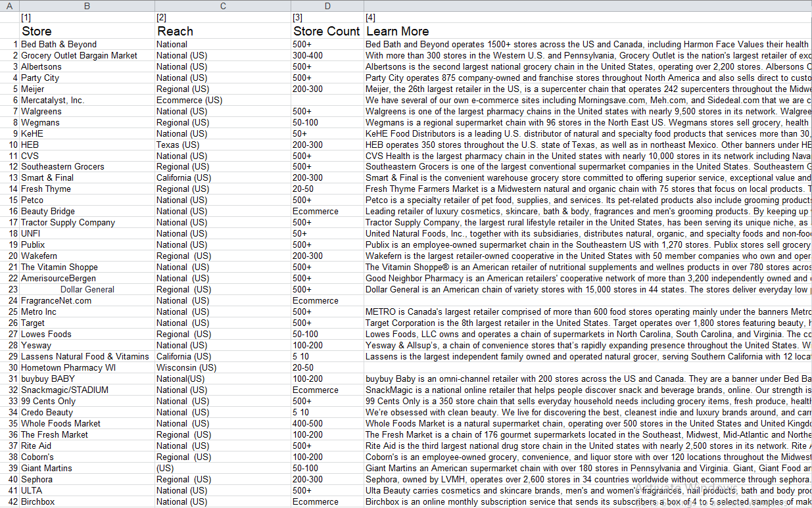The image size is (812, 508).
Task: Select the Wegmans store cell
Action: click(x=87, y=123)
